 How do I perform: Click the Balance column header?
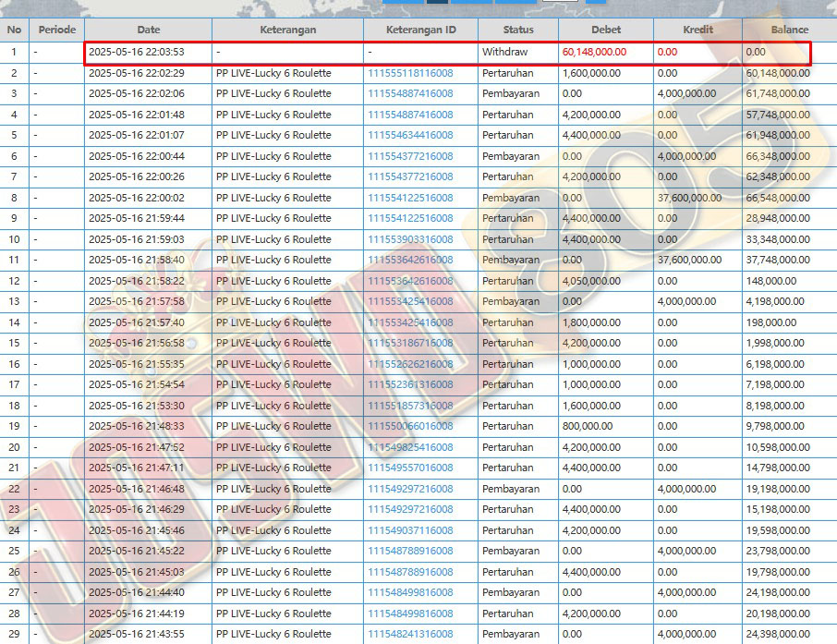[x=789, y=30]
